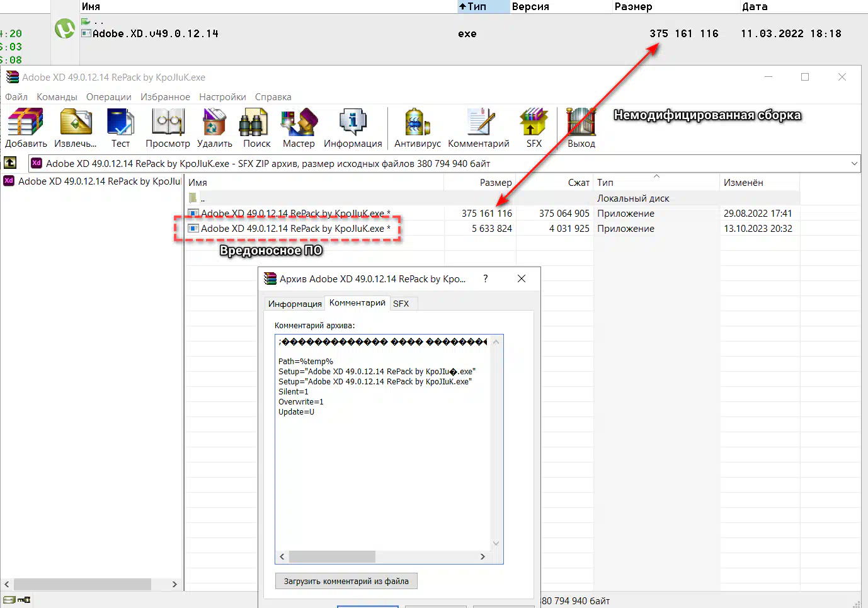The image size is (868, 608).
Task: Click the comment box horizontal scrollbar thumb
Action: coord(332,556)
